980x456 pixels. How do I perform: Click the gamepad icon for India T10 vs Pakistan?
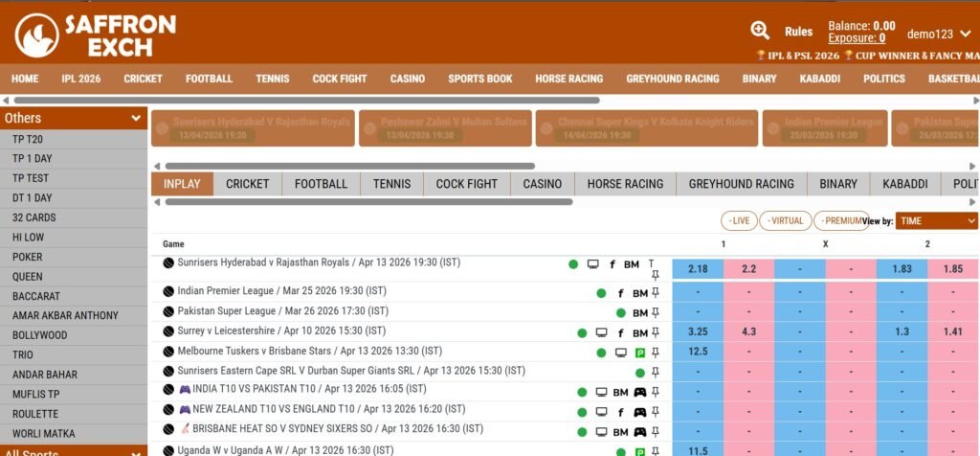[640, 392]
